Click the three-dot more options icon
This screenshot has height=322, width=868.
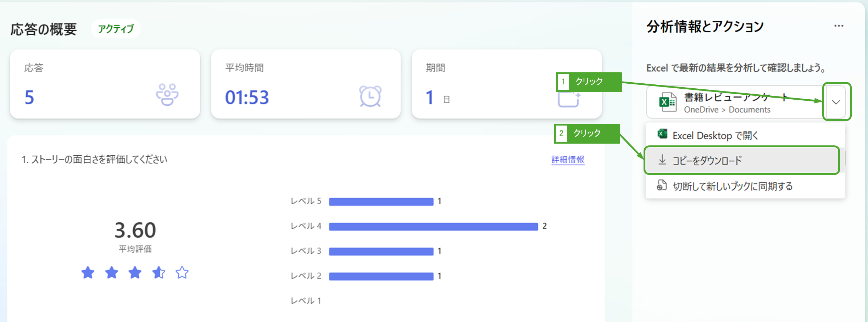(x=839, y=26)
